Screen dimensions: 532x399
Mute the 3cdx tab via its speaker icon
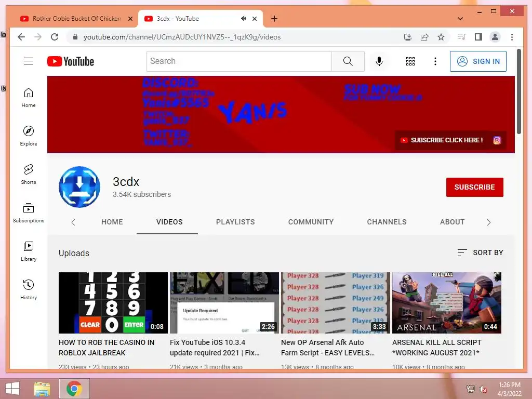click(x=243, y=19)
